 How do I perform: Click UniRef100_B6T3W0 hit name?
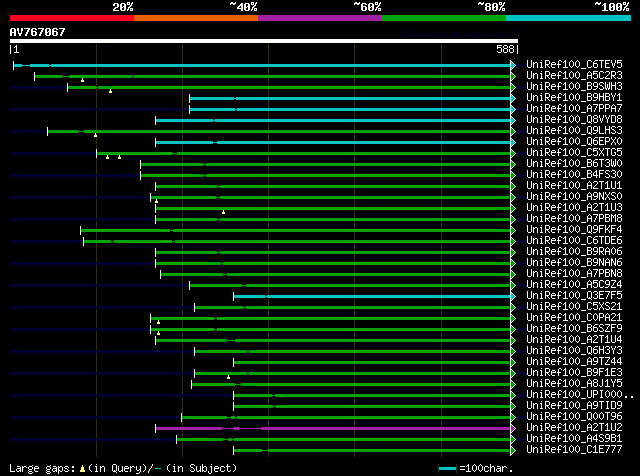tap(574, 164)
